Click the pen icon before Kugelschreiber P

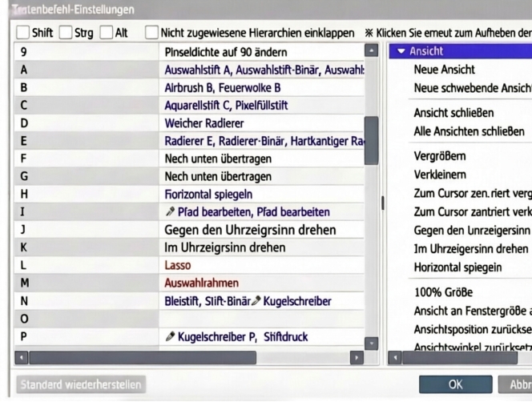[170, 336]
